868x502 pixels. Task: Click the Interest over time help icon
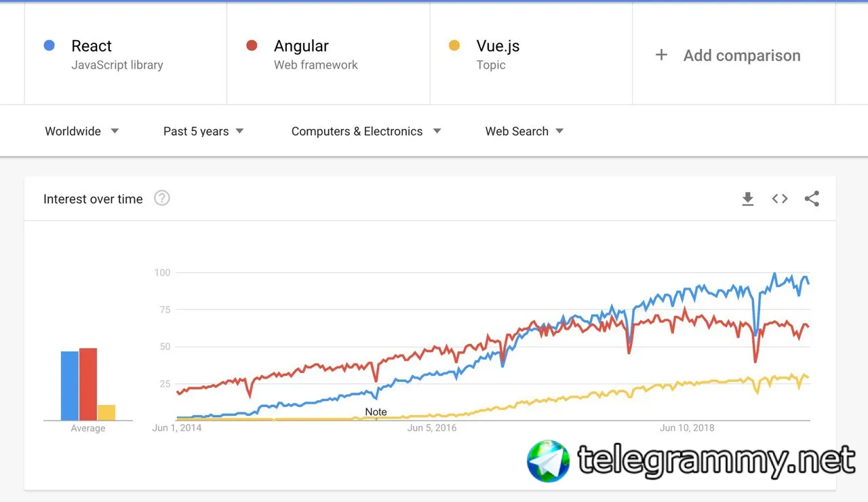[161, 198]
